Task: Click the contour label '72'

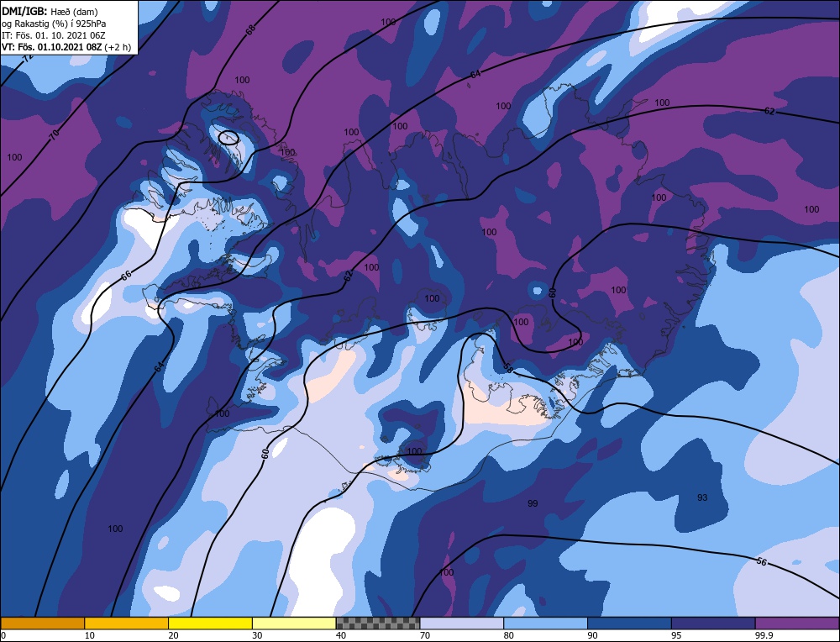Action: (27, 60)
